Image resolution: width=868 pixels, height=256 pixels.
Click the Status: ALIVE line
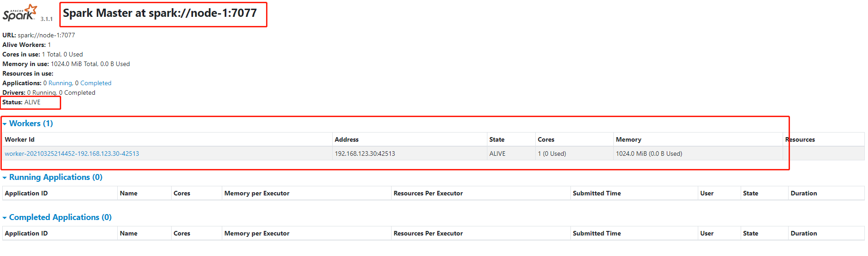point(21,102)
